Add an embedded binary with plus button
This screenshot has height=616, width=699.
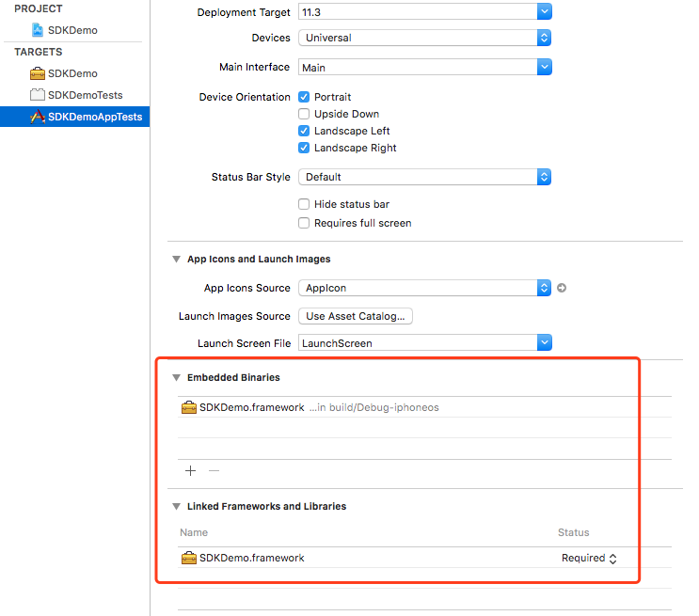pos(190,470)
